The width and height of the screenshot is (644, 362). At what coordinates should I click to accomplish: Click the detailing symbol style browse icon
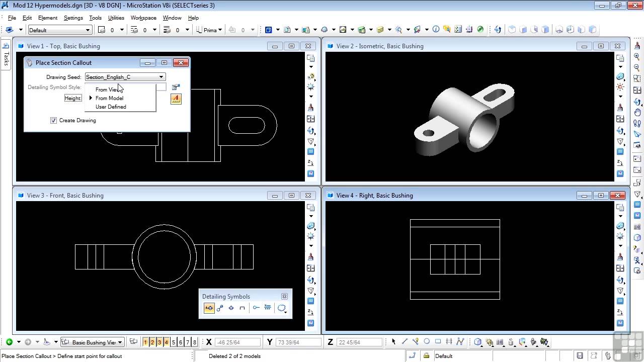[x=176, y=87]
